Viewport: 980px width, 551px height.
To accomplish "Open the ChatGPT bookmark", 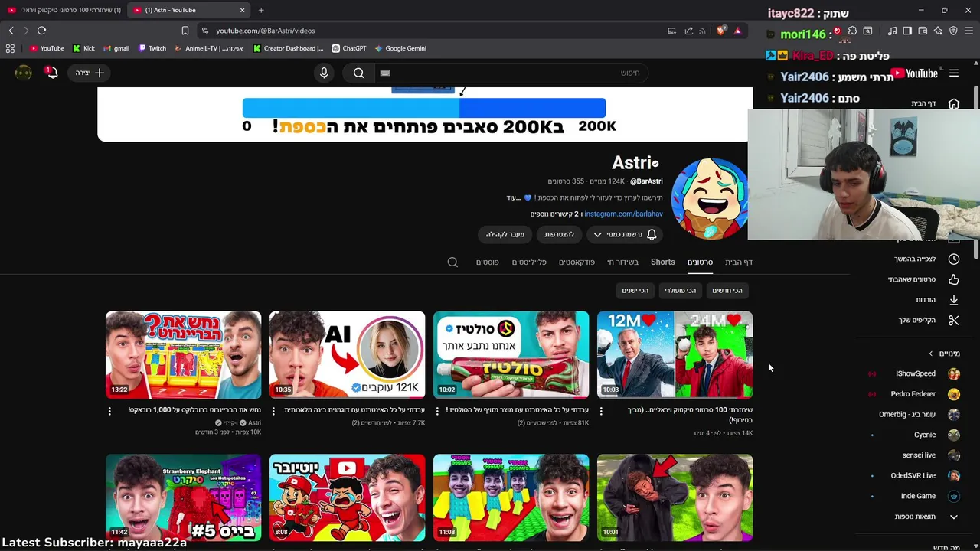I will tap(349, 48).
